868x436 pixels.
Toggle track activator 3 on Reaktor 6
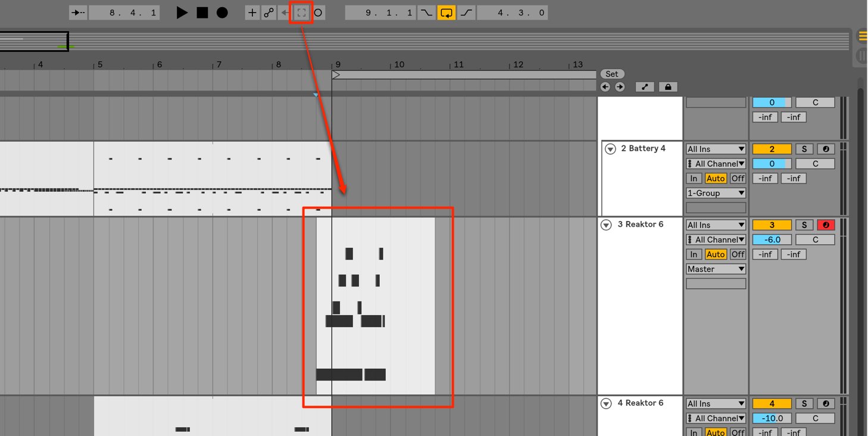tap(772, 225)
